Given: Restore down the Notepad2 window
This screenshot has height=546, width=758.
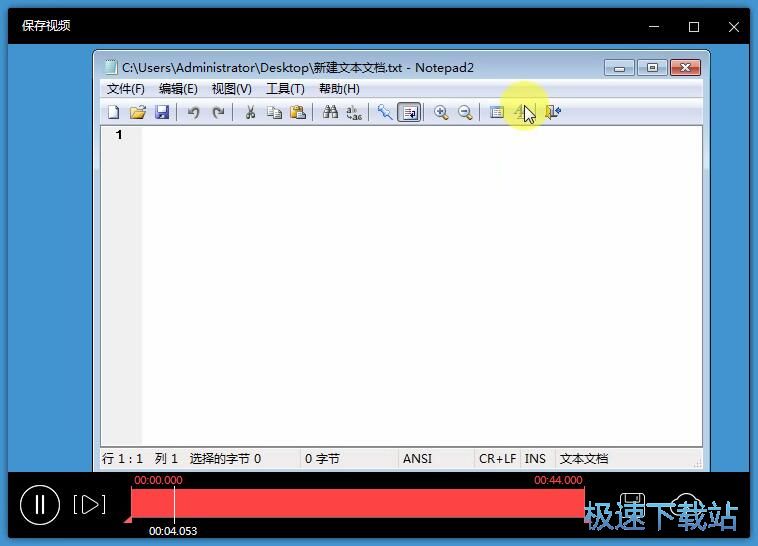Looking at the screenshot, I should point(652,68).
